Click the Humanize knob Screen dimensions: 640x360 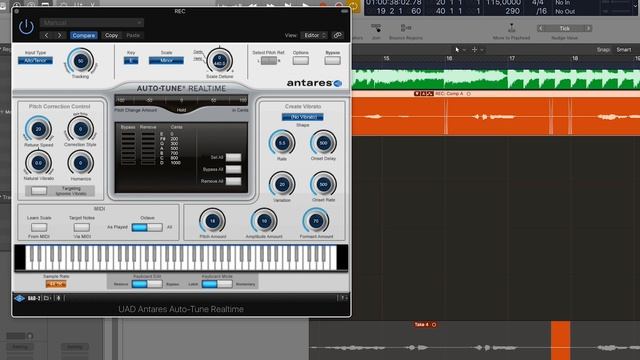[x=80, y=162]
